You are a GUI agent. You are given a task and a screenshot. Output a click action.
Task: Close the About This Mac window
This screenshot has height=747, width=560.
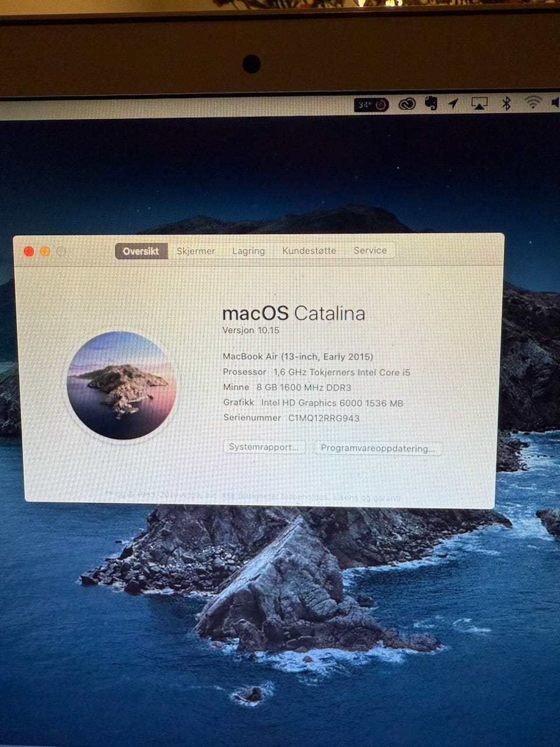tap(29, 252)
